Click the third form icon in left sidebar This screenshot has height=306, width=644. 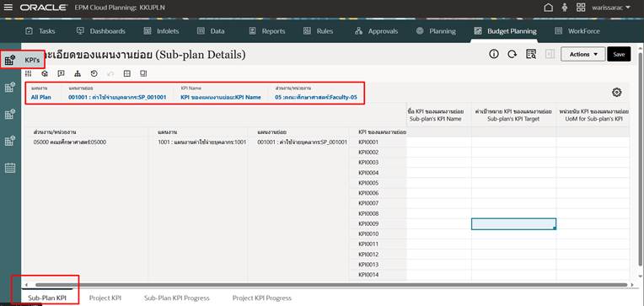(10, 114)
